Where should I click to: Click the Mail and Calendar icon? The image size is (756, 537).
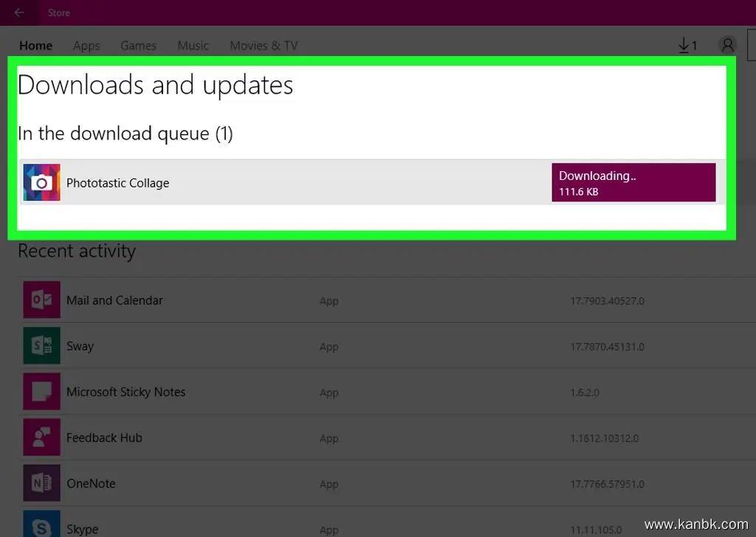point(41,300)
